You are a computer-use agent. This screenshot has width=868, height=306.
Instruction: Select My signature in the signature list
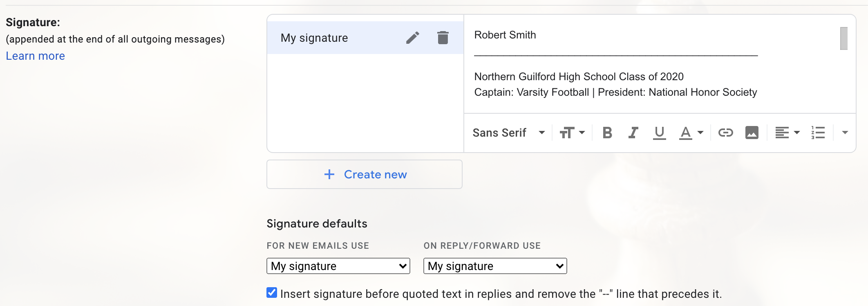tap(314, 38)
